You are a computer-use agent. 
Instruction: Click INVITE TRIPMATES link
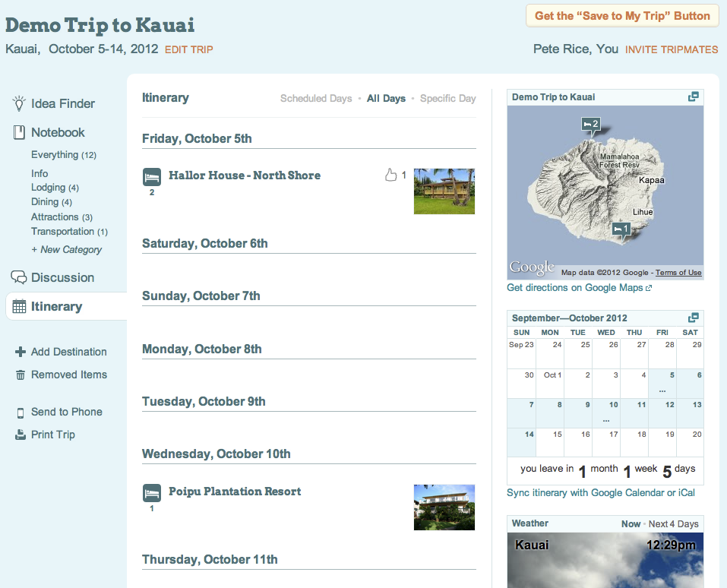tap(671, 49)
